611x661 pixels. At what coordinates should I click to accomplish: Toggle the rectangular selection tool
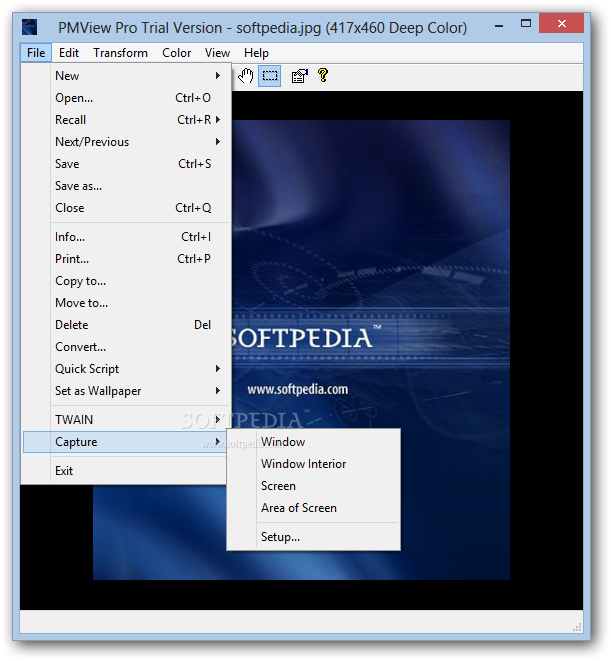click(269, 76)
